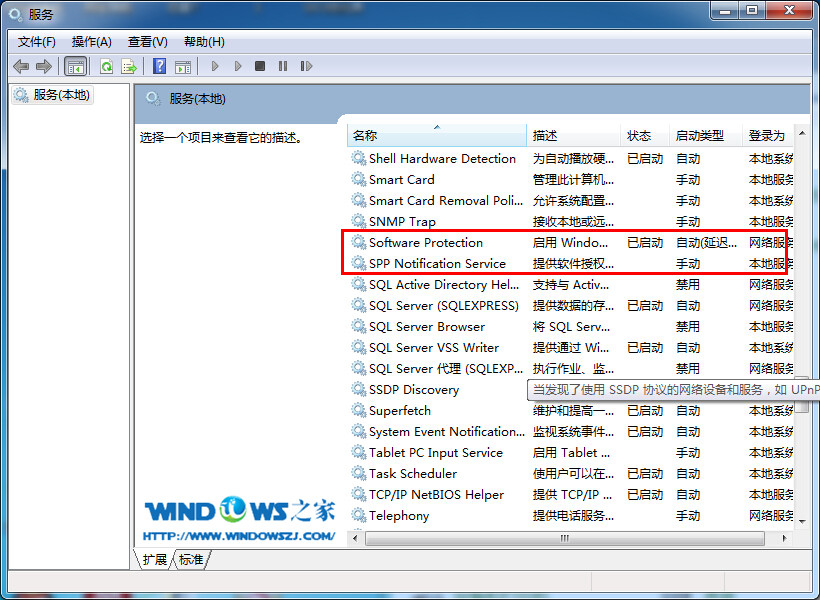The image size is (820, 600).
Task: Select 服务(本地) in the left tree
Action: click(53, 95)
